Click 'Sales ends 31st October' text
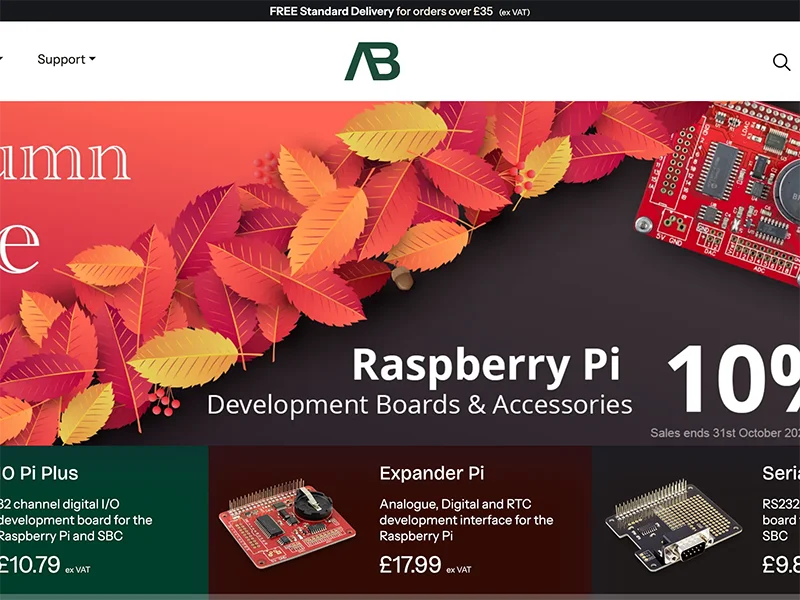The height and width of the screenshot is (600, 800). (725, 433)
